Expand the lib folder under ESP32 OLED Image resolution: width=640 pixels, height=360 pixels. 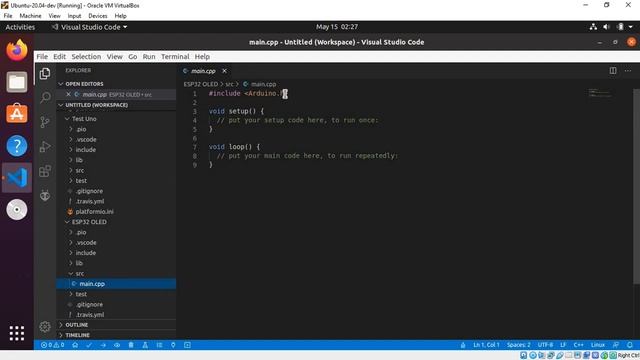coord(116,263)
